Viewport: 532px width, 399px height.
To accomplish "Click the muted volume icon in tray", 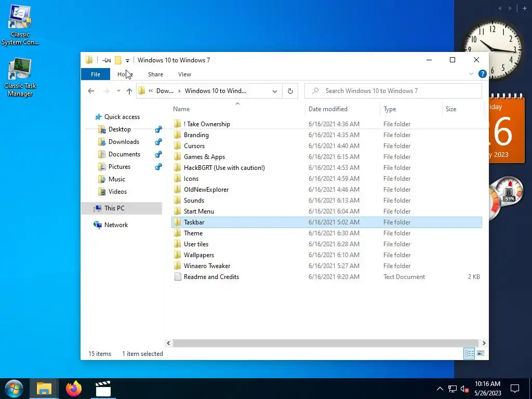I will coord(464,389).
